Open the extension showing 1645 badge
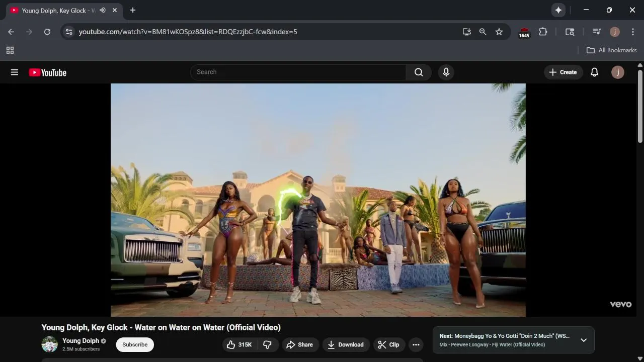The image size is (644, 362). pyautogui.click(x=524, y=32)
